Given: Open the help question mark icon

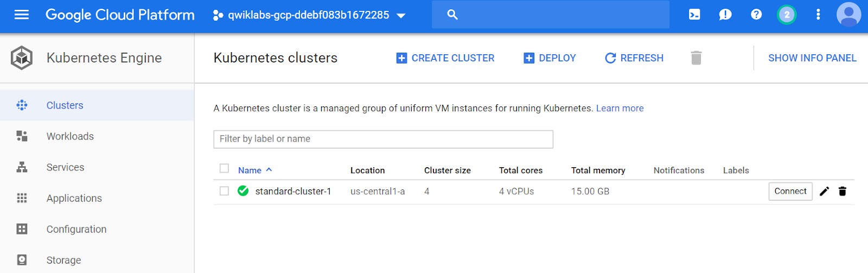Looking at the screenshot, I should tap(756, 15).
